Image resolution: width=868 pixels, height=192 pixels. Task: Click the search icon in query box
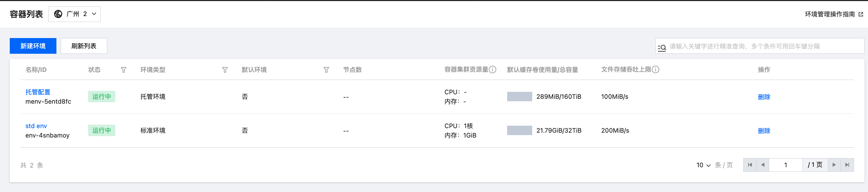[x=662, y=47]
